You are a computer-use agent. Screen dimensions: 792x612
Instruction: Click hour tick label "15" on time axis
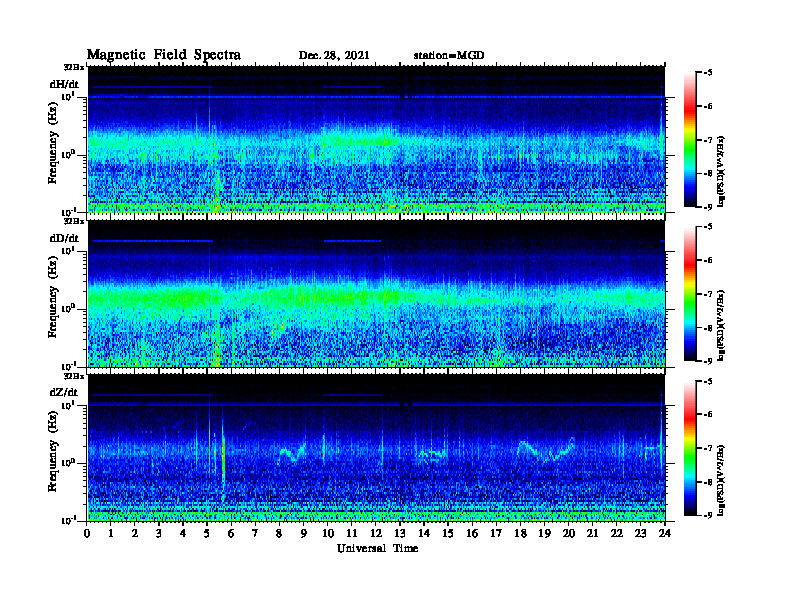point(448,533)
